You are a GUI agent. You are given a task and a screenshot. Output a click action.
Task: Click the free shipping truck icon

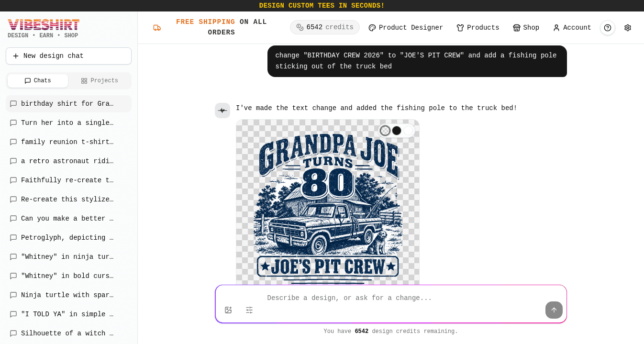pos(157,28)
